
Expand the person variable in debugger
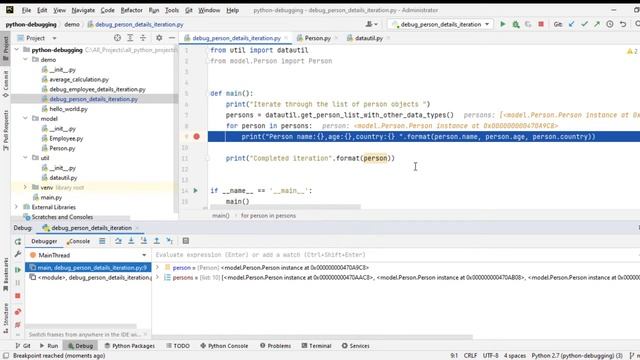coord(158,267)
